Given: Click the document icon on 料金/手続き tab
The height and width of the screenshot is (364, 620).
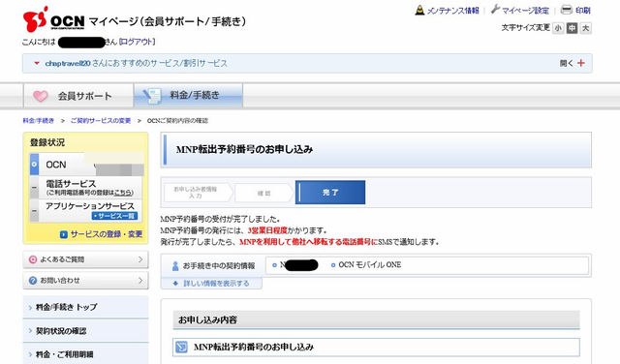Looking at the screenshot, I should (x=152, y=95).
